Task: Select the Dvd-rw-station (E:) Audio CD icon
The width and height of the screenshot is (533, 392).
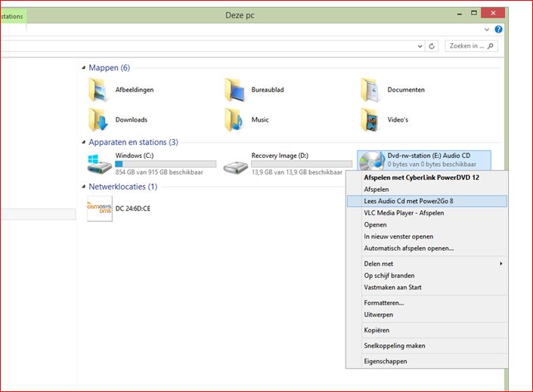Action: 372,161
